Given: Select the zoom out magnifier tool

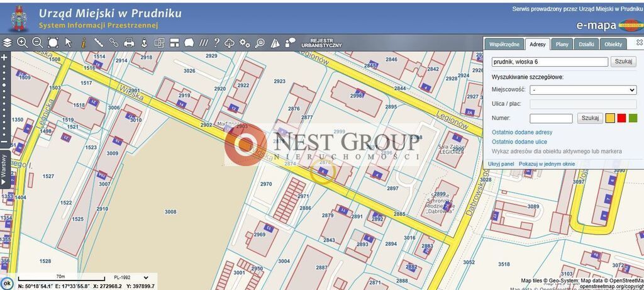Looking at the screenshot, I should [x=37, y=43].
